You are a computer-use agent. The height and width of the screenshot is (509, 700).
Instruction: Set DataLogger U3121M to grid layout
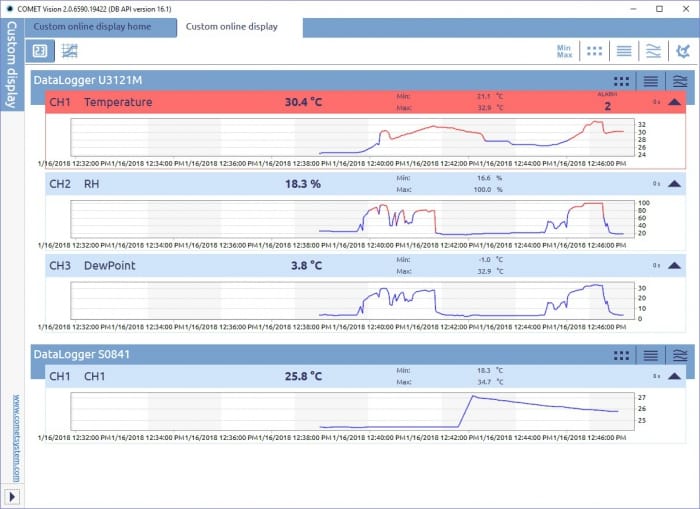(621, 81)
